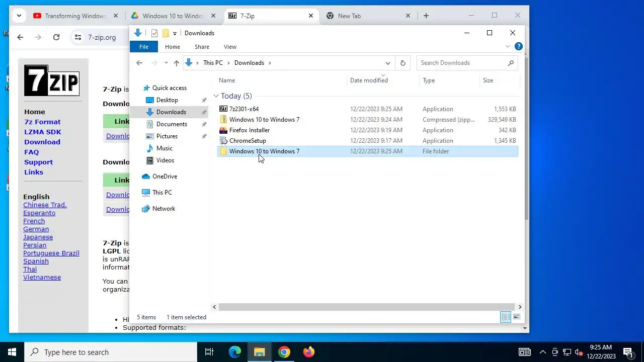Open Pictures in the navigation pane
The height and width of the screenshot is (362, 644).
[167, 136]
